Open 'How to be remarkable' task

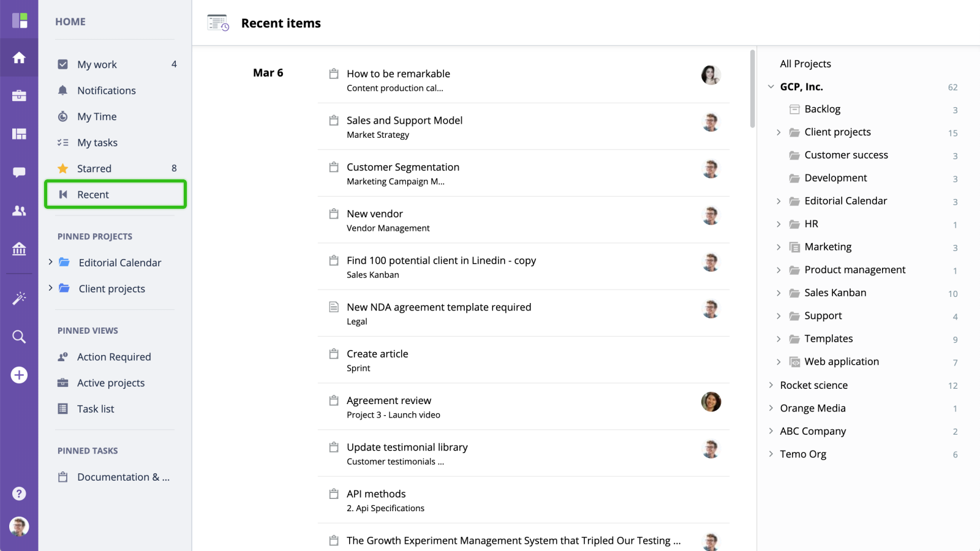pyautogui.click(x=398, y=73)
